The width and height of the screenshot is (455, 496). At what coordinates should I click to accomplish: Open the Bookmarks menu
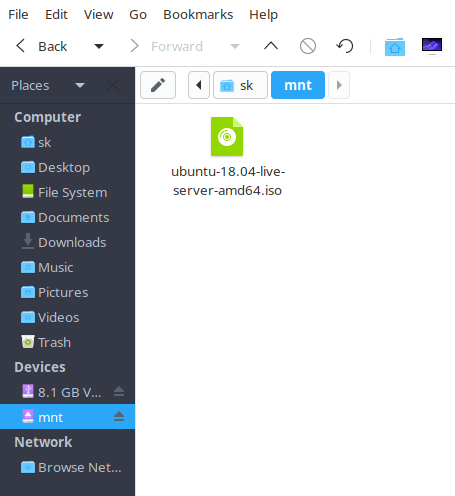click(198, 15)
